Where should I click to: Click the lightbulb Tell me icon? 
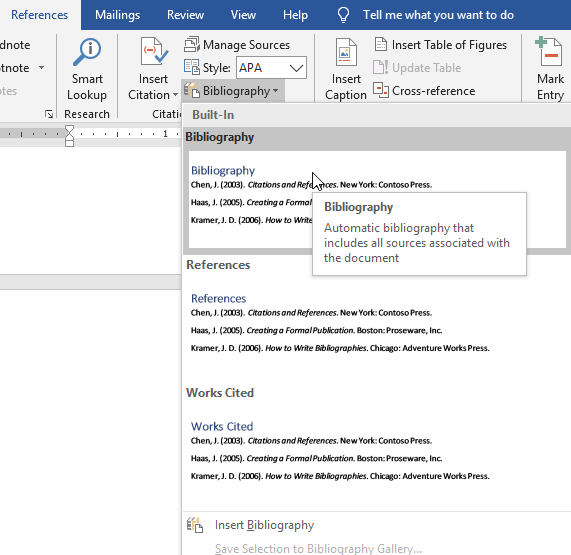pos(343,15)
